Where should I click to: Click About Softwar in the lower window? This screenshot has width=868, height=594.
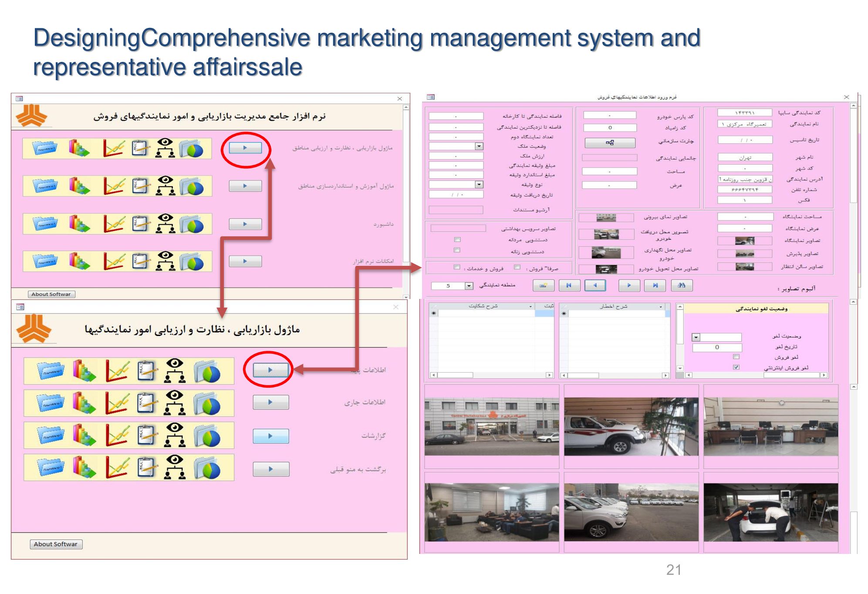tap(56, 544)
